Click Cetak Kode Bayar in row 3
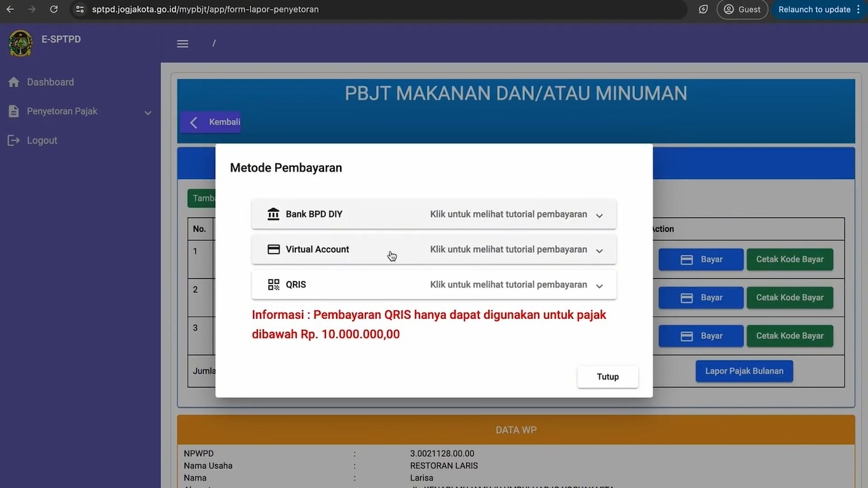 pyautogui.click(x=790, y=335)
